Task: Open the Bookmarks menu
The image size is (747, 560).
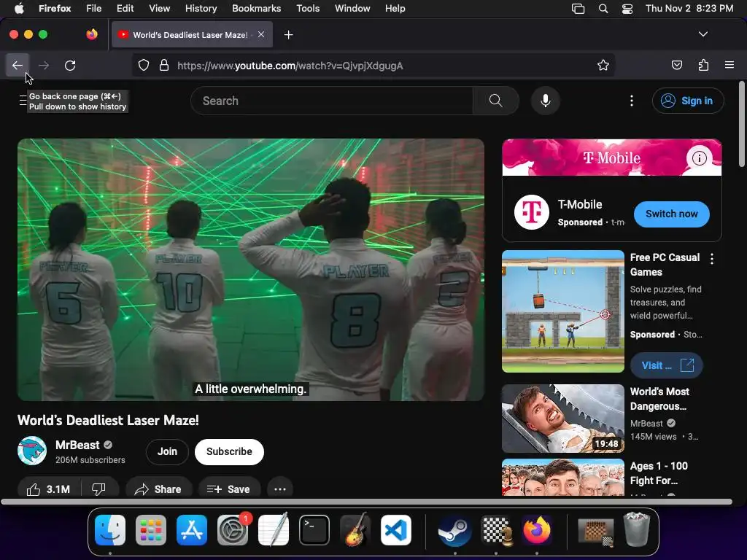Action: point(256,8)
